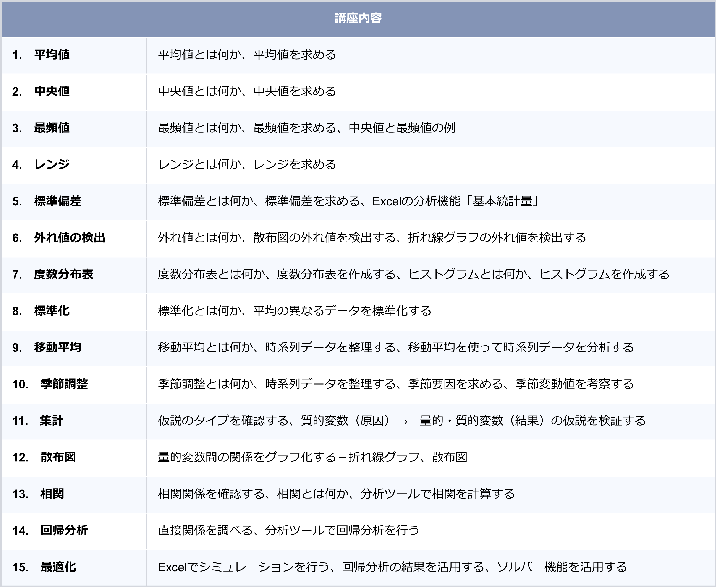Image resolution: width=717 pixels, height=588 pixels.
Task: Select row title 15. 最適化
Action: tap(44, 567)
